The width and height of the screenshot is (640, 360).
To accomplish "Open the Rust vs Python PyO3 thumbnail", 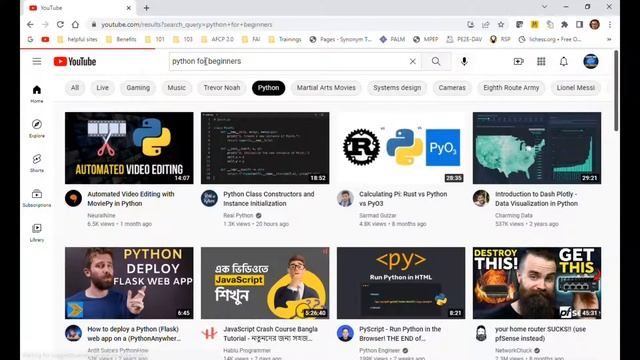I will [x=401, y=148].
